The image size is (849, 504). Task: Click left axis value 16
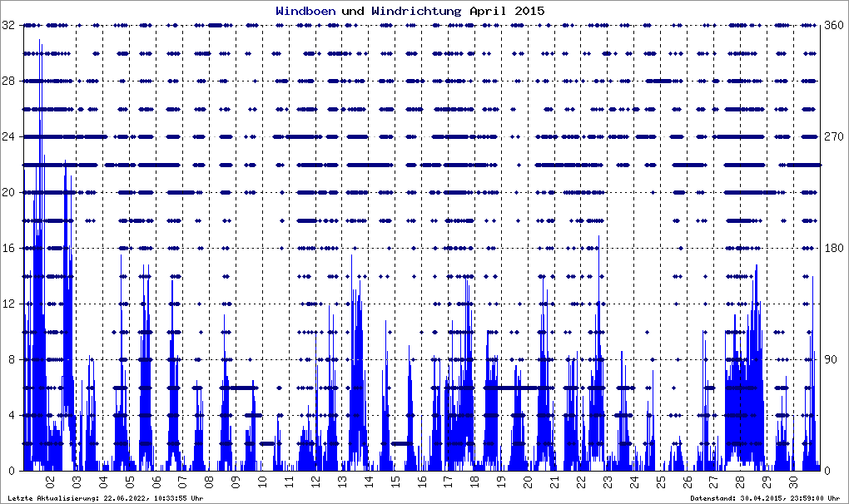8,248
